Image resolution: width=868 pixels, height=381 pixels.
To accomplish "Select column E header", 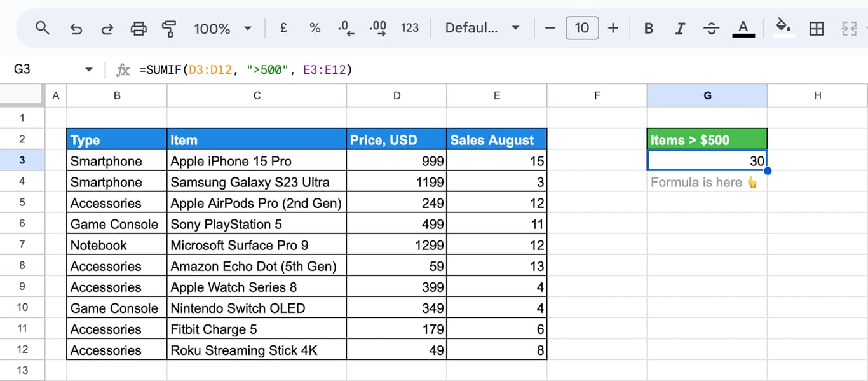I will click(497, 95).
